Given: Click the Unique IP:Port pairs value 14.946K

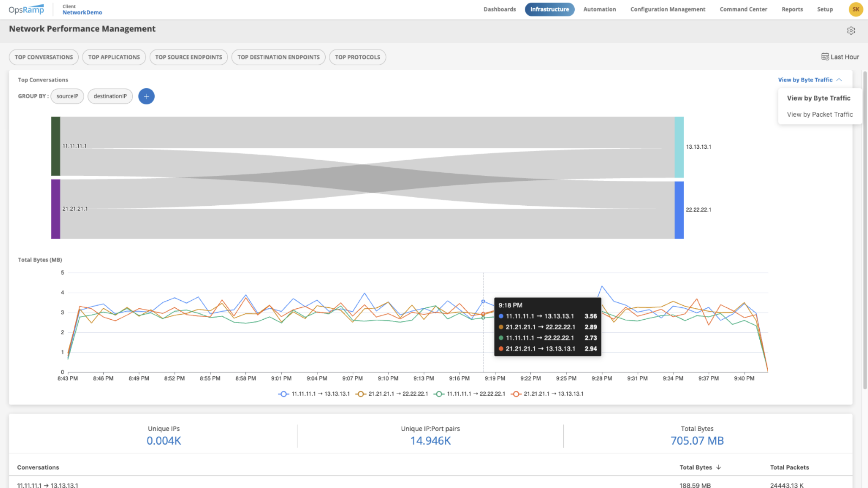Looking at the screenshot, I should 430,440.
